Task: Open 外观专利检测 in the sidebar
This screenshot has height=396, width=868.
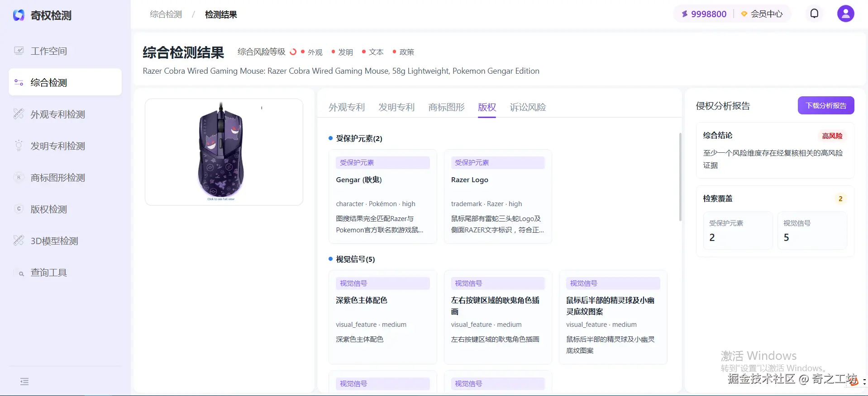Action: click(x=65, y=114)
